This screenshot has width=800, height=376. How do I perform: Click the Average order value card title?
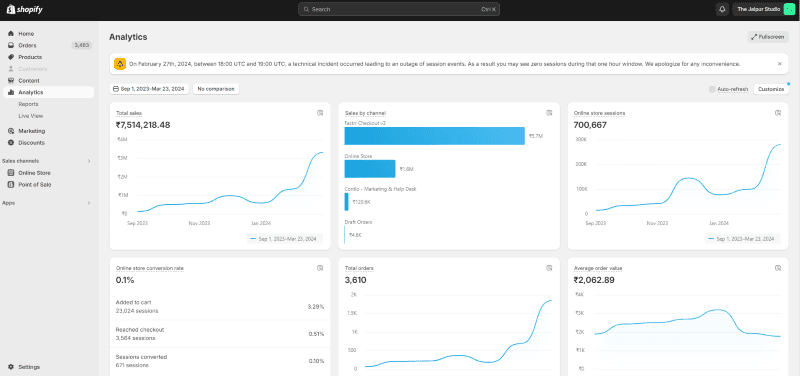coord(598,268)
